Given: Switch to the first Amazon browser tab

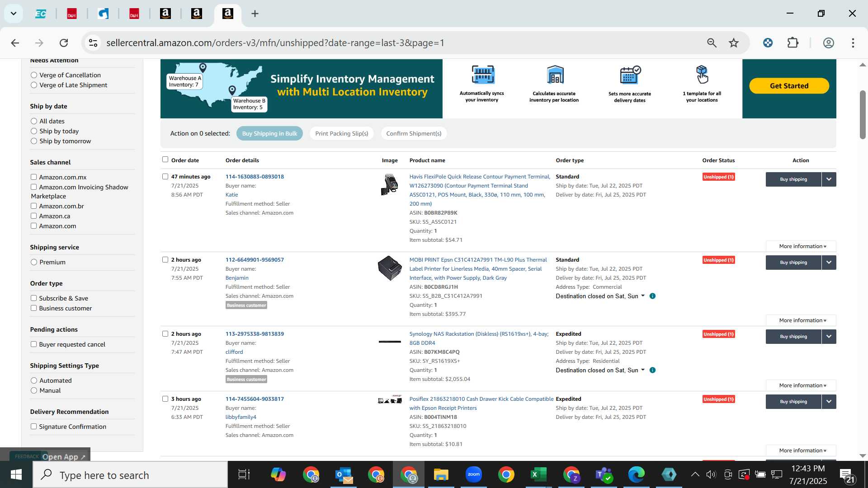Looking at the screenshot, I should (x=165, y=14).
